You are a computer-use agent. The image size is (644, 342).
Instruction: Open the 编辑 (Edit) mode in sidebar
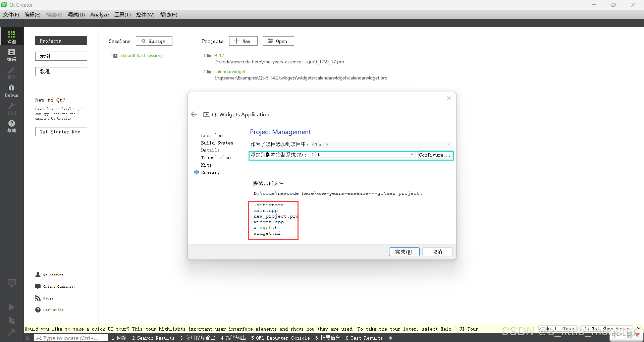(12, 55)
